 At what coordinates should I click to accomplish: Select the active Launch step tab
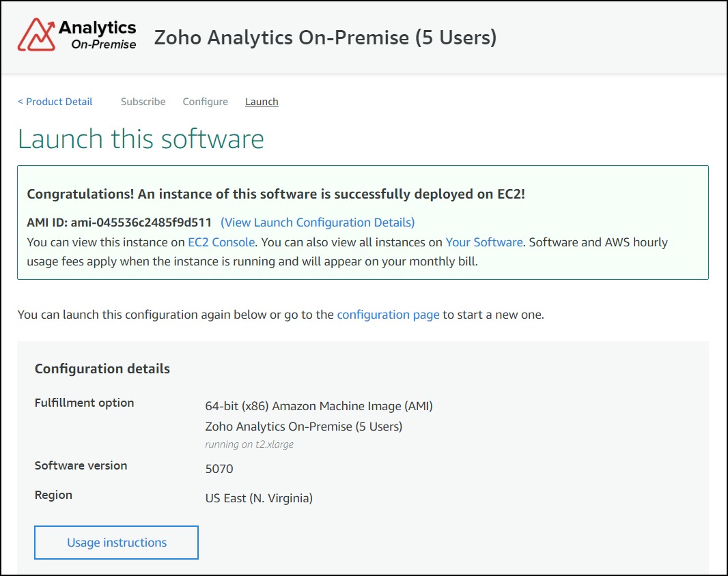pyautogui.click(x=262, y=101)
